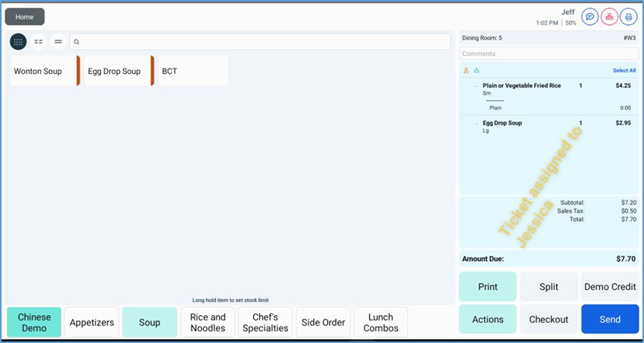Click the red cubes icon
Viewport: 644px width, 343px height.
click(610, 16)
